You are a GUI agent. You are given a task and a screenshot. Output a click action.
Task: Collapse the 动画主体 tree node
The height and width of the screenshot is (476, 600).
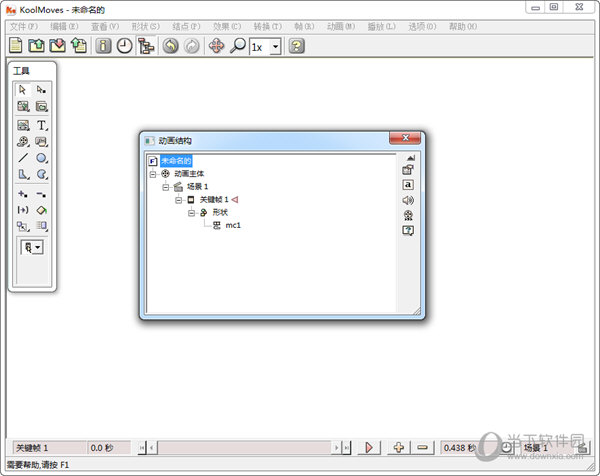[153, 174]
